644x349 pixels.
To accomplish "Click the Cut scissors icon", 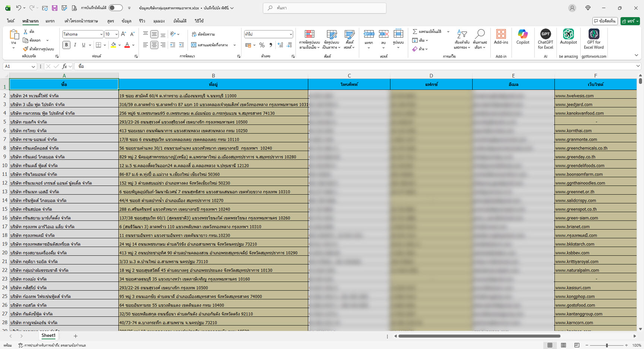I will point(25,32).
